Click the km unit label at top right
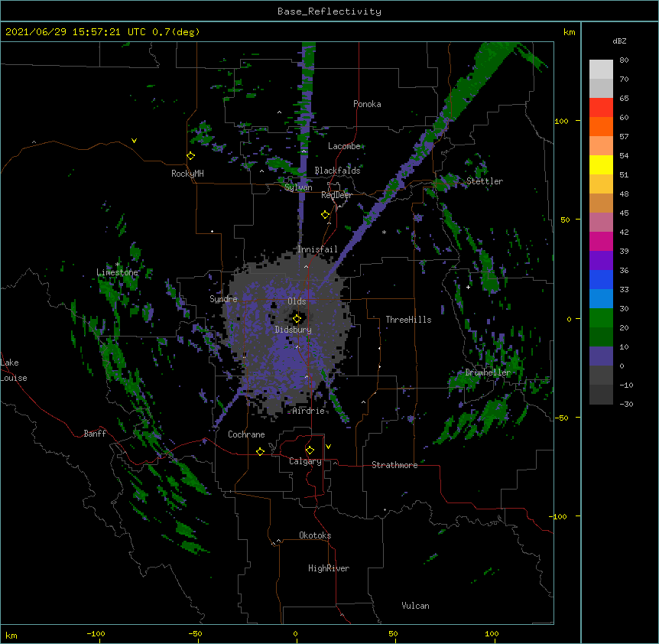The height and width of the screenshot is (644, 659). click(570, 32)
